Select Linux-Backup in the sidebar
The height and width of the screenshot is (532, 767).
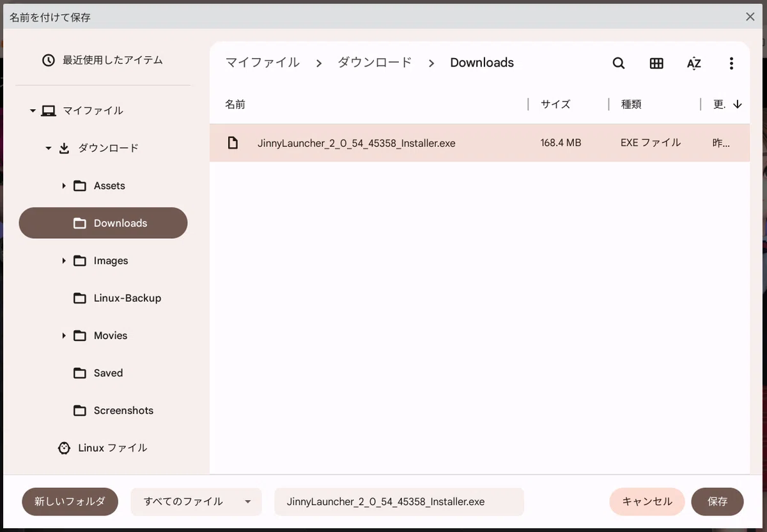pyautogui.click(x=103, y=298)
